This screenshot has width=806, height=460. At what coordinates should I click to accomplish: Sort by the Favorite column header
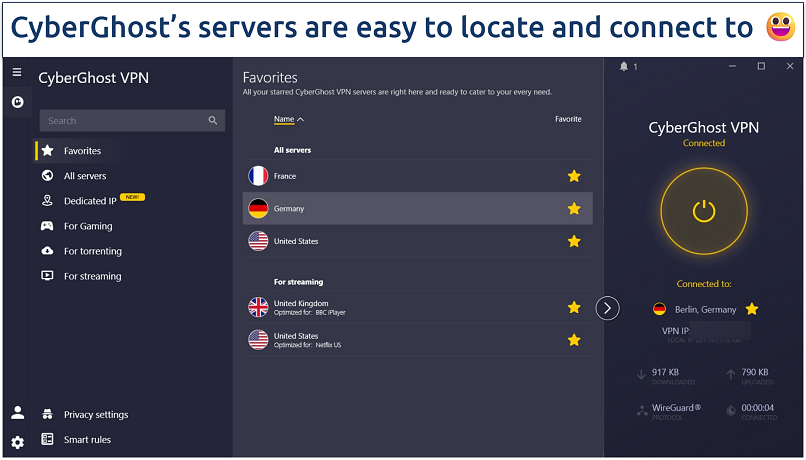568,119
